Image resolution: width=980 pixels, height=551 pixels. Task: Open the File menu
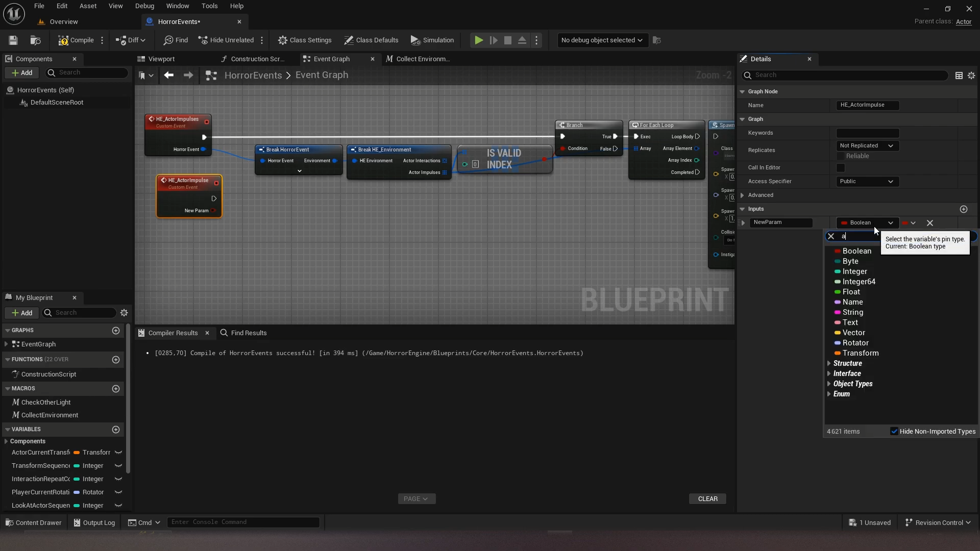pyautogui.click(x=39, y=6)
